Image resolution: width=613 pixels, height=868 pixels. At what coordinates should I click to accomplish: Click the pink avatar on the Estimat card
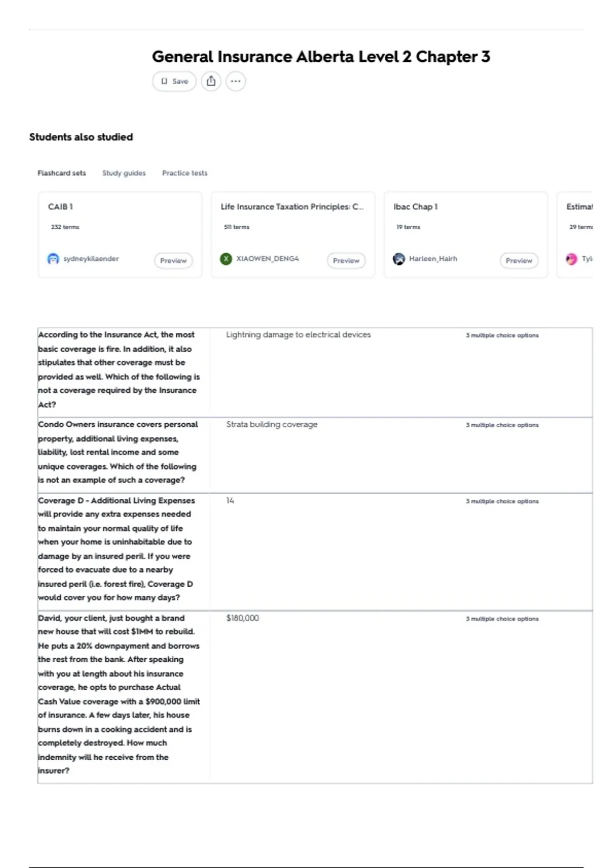[572, 259]
